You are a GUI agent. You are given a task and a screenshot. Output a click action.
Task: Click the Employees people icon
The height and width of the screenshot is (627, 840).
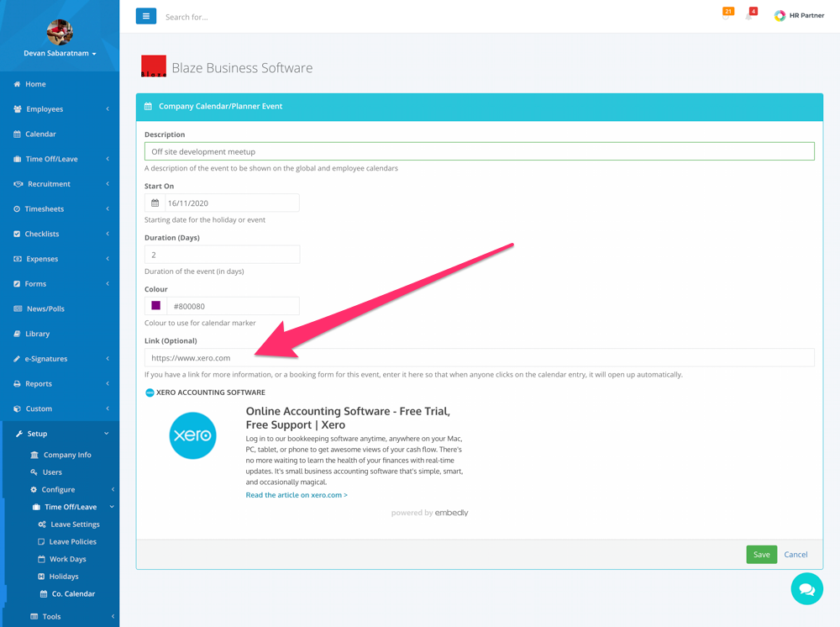click(x=18, y=108)
